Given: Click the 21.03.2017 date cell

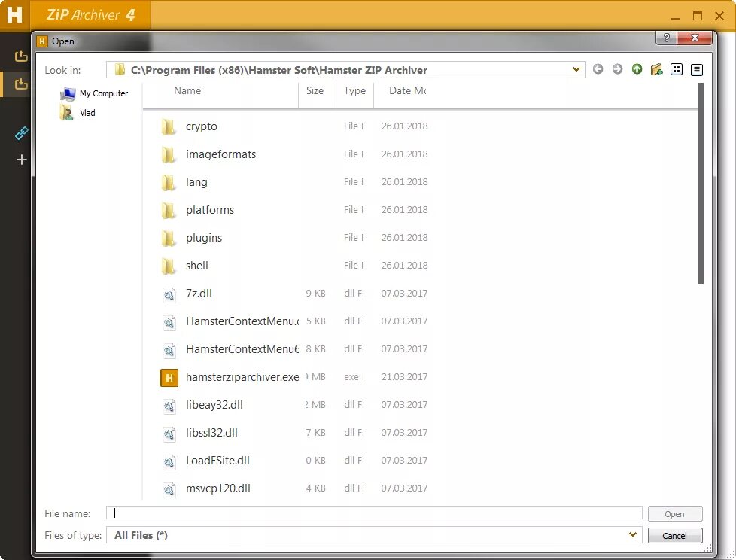Looking at the screenshot, I should tap(404, 377).
